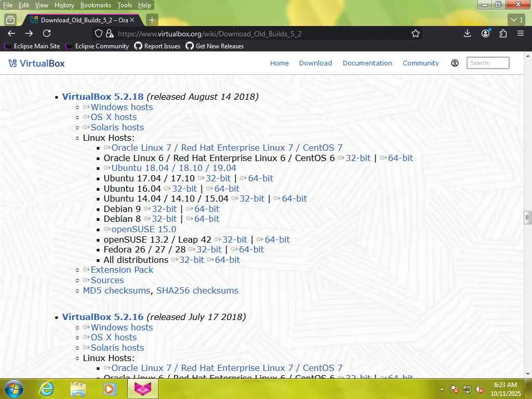
Task: Click Documentation in site navigation
Action: tap(367, 63)
